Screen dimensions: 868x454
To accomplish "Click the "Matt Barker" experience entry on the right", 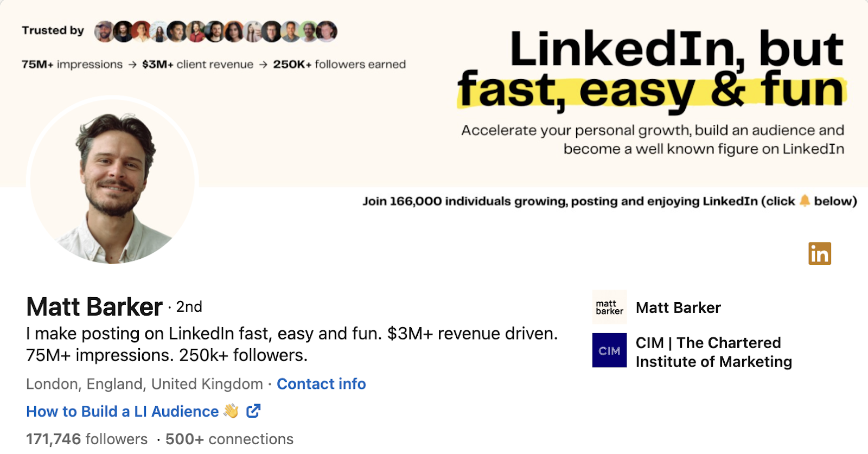I will point(679,308).
